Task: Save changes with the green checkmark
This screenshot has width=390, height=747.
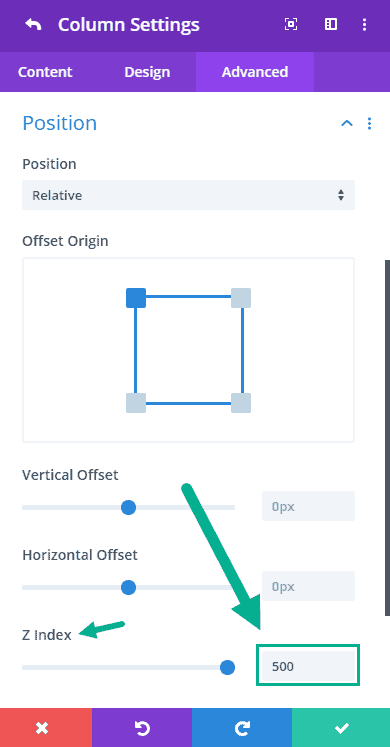Action: pyautogui.click(x=341, y=727)
